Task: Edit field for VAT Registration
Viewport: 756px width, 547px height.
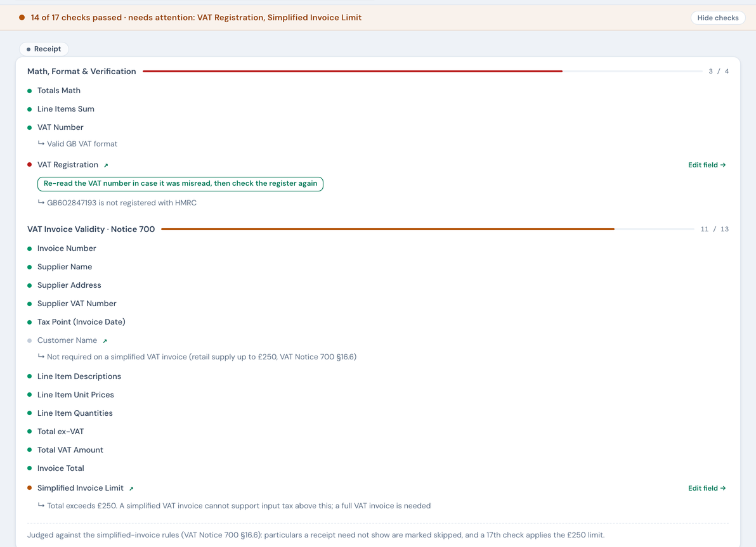Action: [707, 165]
